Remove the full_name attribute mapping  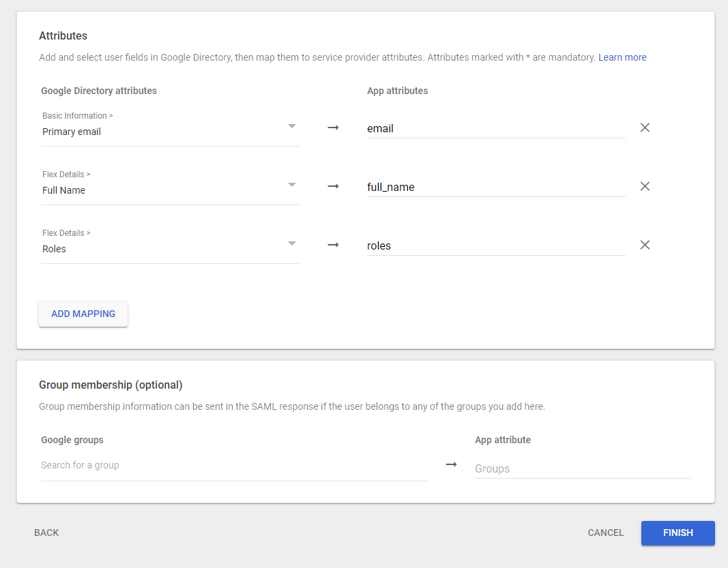coord(645,186)
